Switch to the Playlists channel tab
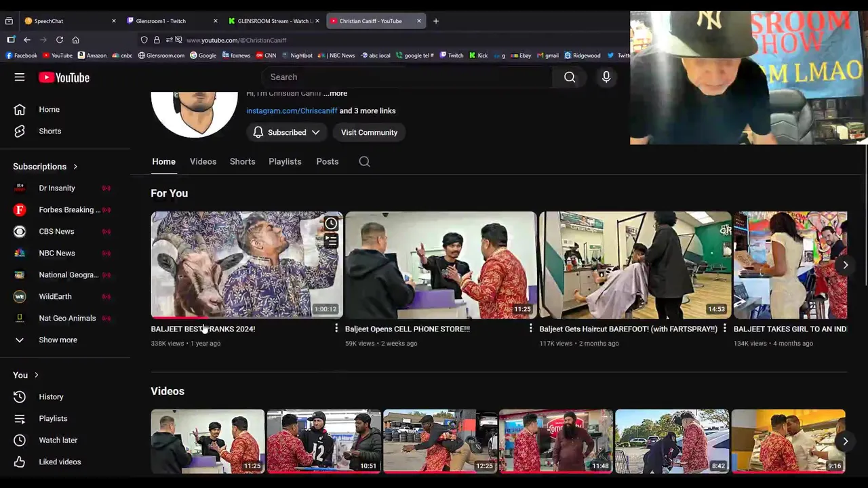868x488 pixels. coord(285,161)
